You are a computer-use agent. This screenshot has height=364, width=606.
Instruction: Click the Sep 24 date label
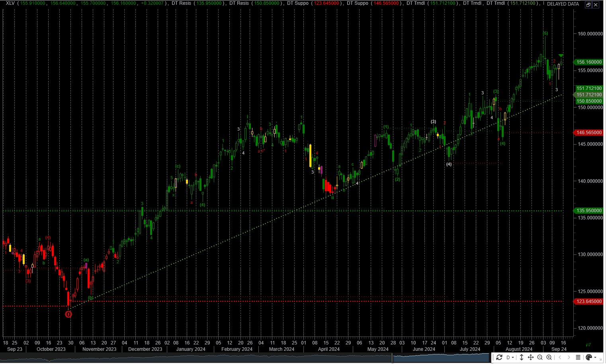click(x=559, y=349)
